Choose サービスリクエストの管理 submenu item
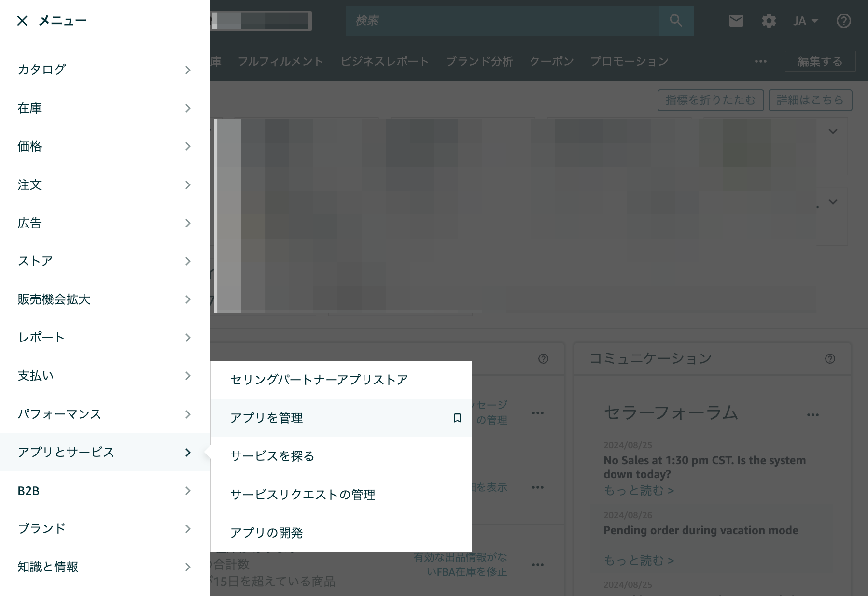 (x=341, y=495)
